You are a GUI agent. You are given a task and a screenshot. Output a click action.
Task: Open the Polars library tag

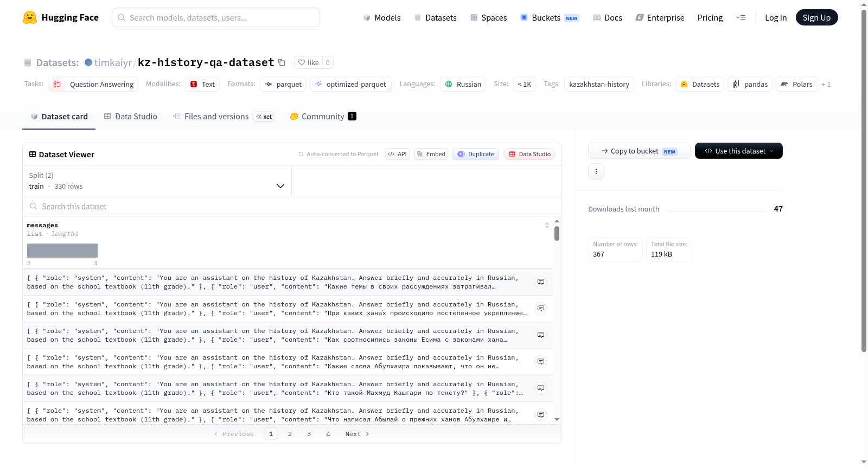[796, 84]
